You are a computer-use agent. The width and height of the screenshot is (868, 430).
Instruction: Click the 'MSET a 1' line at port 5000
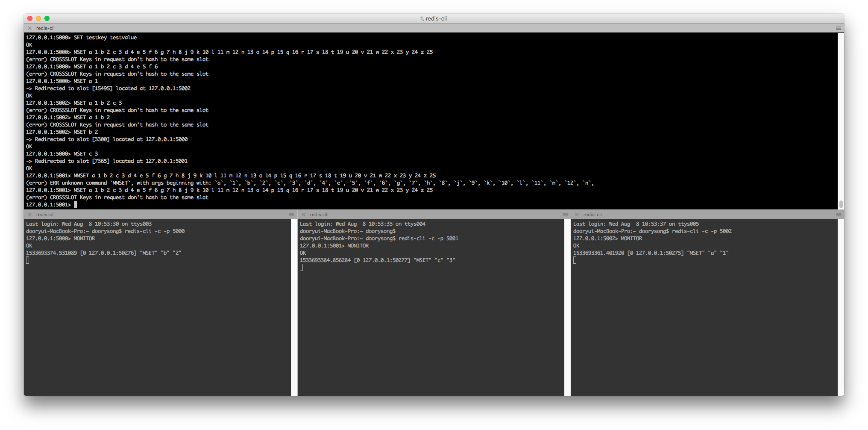point(62,81)
